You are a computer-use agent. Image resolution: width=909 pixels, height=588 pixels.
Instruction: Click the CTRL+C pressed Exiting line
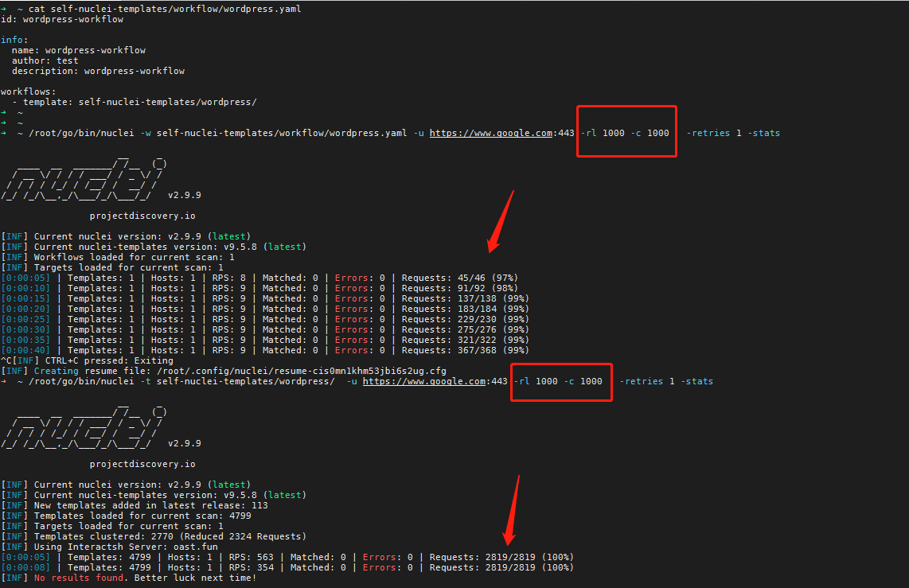pyautogui.click(x=103, y=360)
